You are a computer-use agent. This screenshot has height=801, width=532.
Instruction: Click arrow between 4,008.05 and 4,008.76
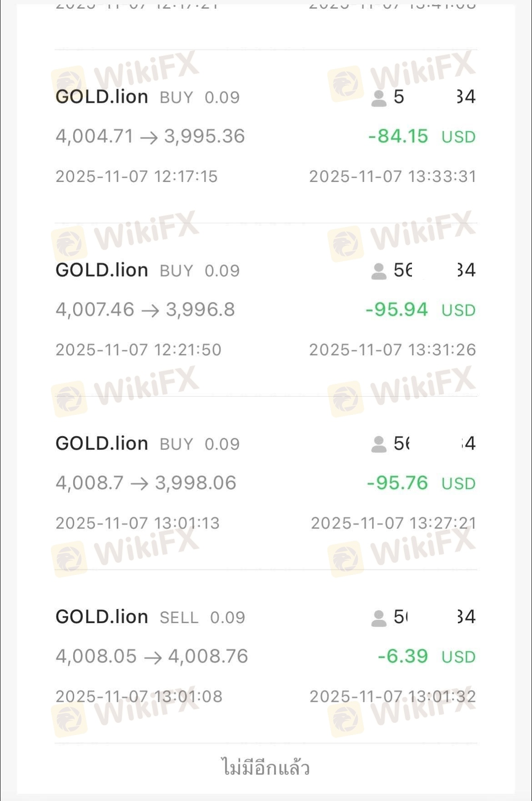[x=152, y=657]
